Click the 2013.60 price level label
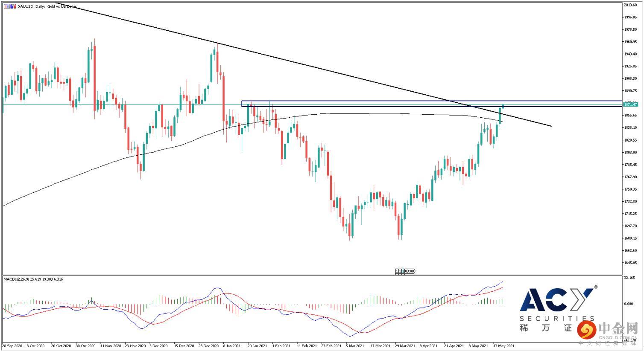This screenshot has width=644, height=351. pyautogui.click(x=631, y=5)
